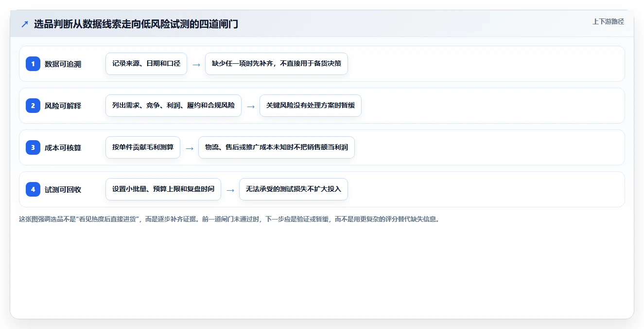Click the footnote text starting 这张图强调选品

(229, 219)
